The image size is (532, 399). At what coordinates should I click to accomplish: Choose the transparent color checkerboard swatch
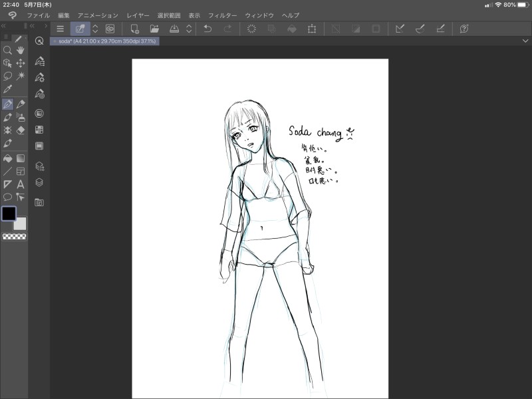pos(14,237)
